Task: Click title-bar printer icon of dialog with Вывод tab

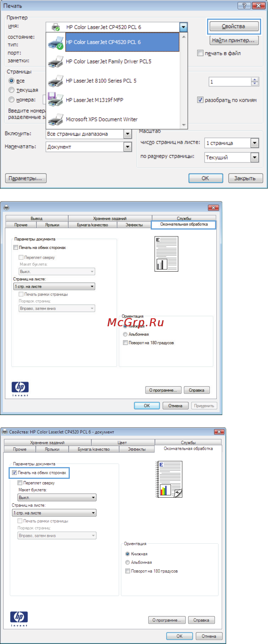Action: pyautogui.click(x=6, y=208)
